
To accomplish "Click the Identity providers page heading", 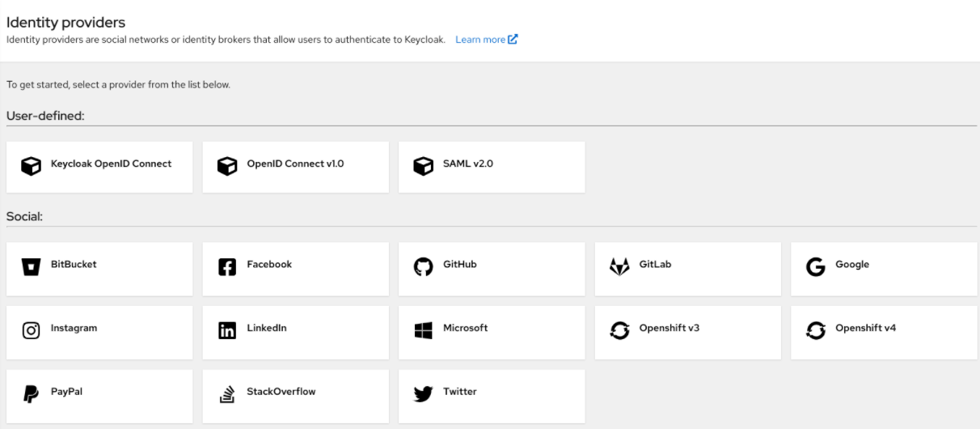I will pyautogui.click(x=65, y=22).
